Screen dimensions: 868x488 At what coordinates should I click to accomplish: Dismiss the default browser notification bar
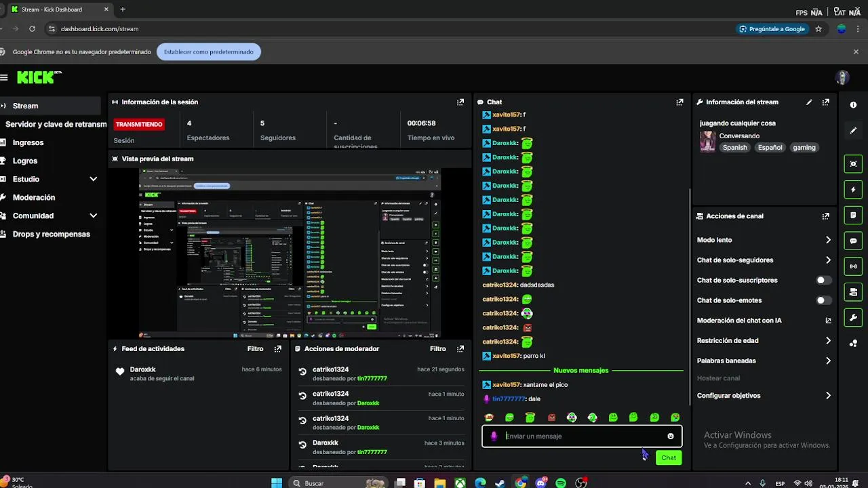tap(856, 52)
